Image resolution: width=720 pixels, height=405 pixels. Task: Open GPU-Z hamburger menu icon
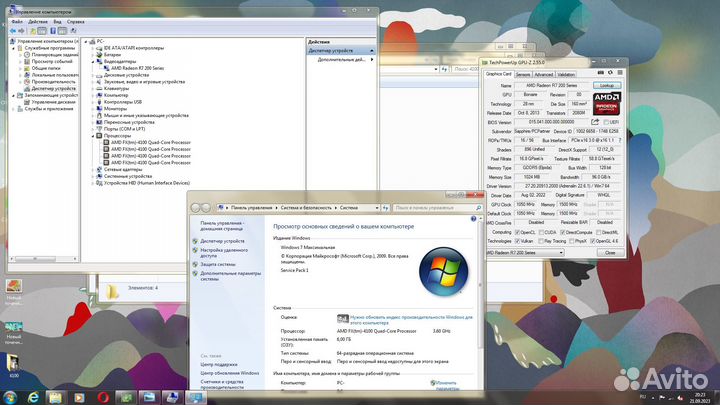tap(620, 73)
